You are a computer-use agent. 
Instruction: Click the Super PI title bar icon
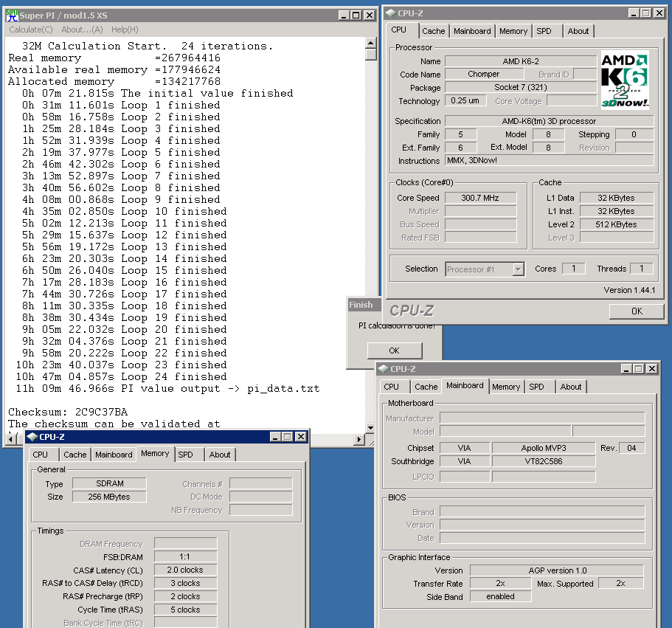(12, 15)
